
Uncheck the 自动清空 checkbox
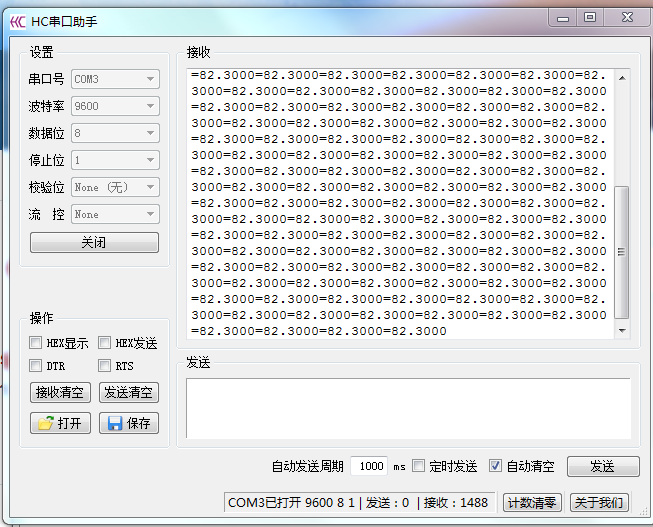[495, 466]
